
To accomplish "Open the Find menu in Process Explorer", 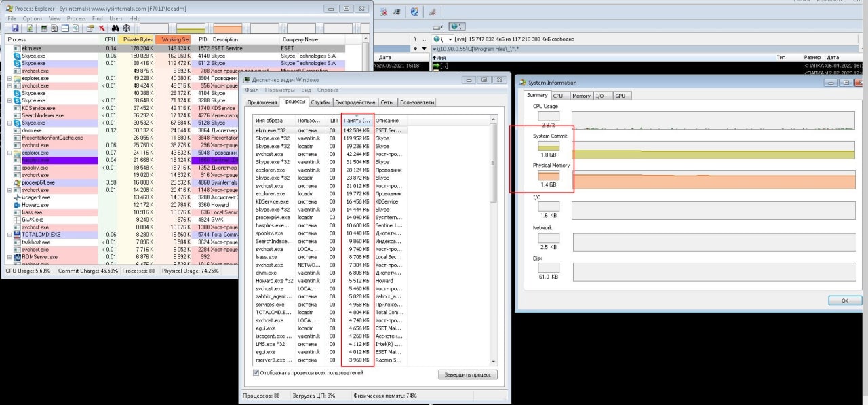I will click(x=98, y=18).
